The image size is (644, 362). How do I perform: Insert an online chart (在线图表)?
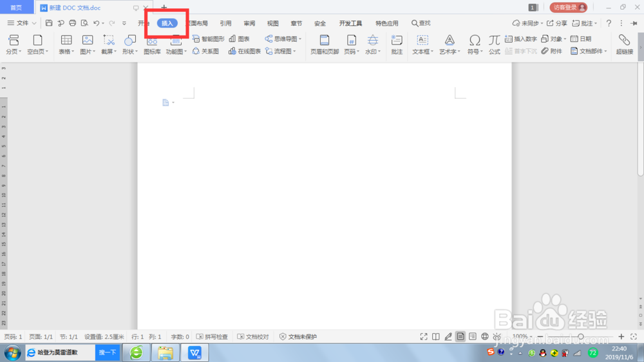point(245,51)
